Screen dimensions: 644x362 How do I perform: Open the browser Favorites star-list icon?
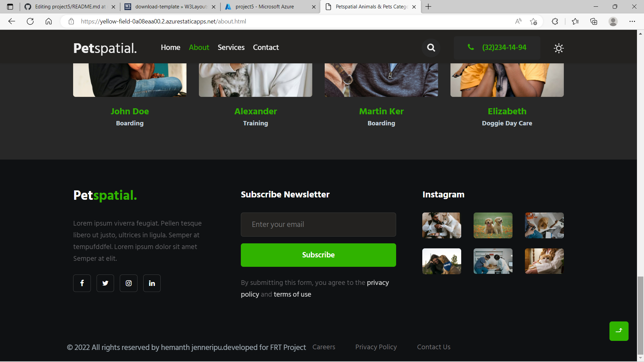coord(575,21)
